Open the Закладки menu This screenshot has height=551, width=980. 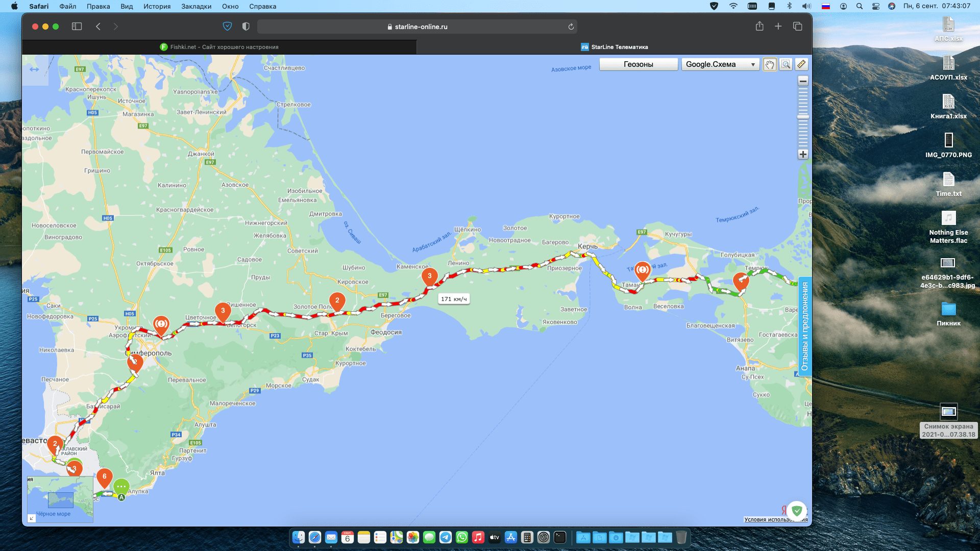(196, 6)
